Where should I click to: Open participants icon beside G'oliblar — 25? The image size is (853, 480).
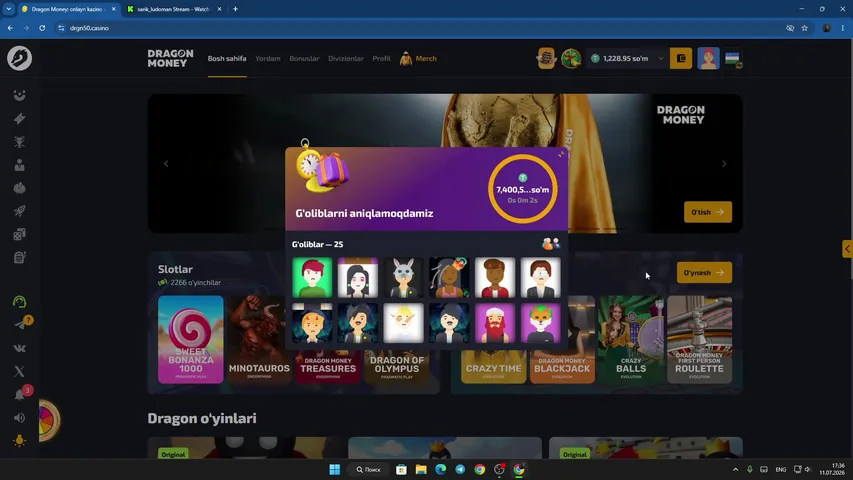click(551, 244)
